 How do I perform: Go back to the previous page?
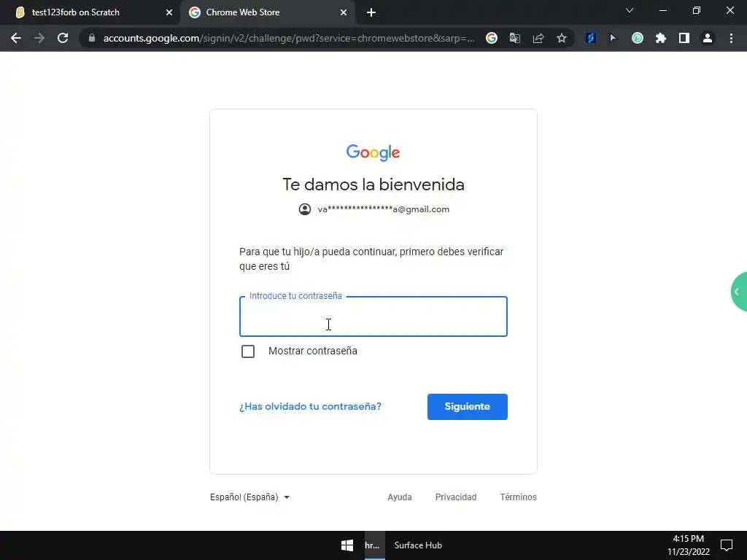tap(16, 38)
